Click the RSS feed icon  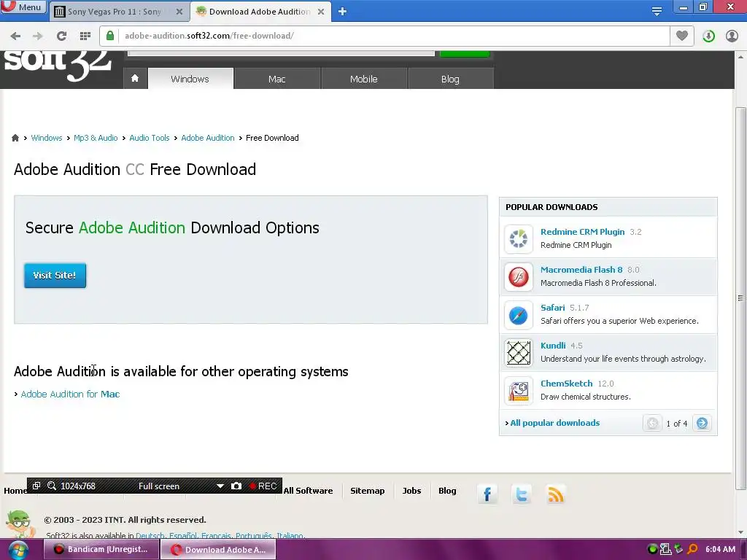pos(556,494)
